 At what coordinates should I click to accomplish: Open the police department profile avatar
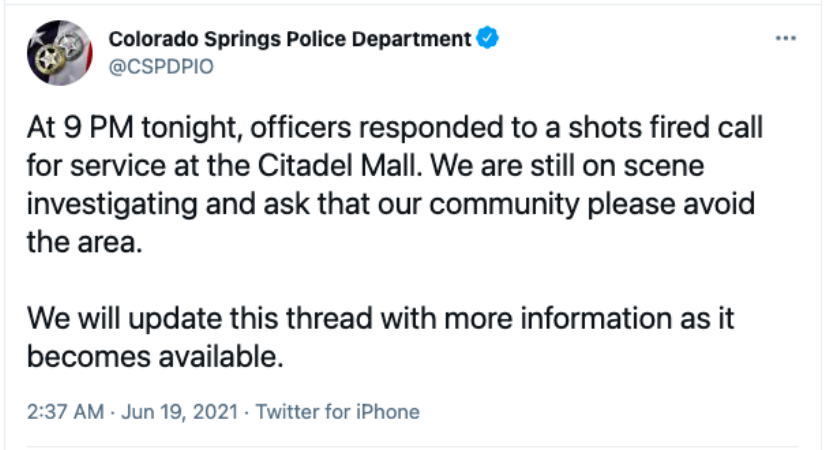pos(60,53)
